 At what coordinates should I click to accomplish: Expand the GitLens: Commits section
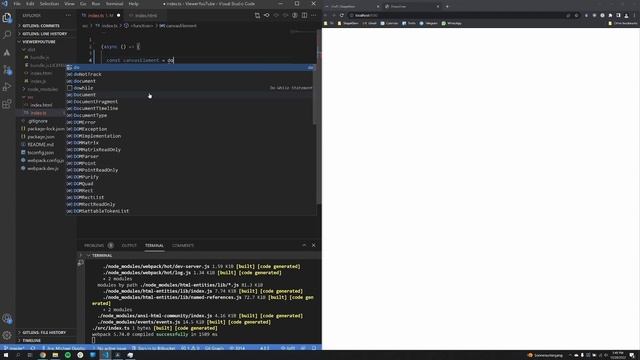click(41, 26)
